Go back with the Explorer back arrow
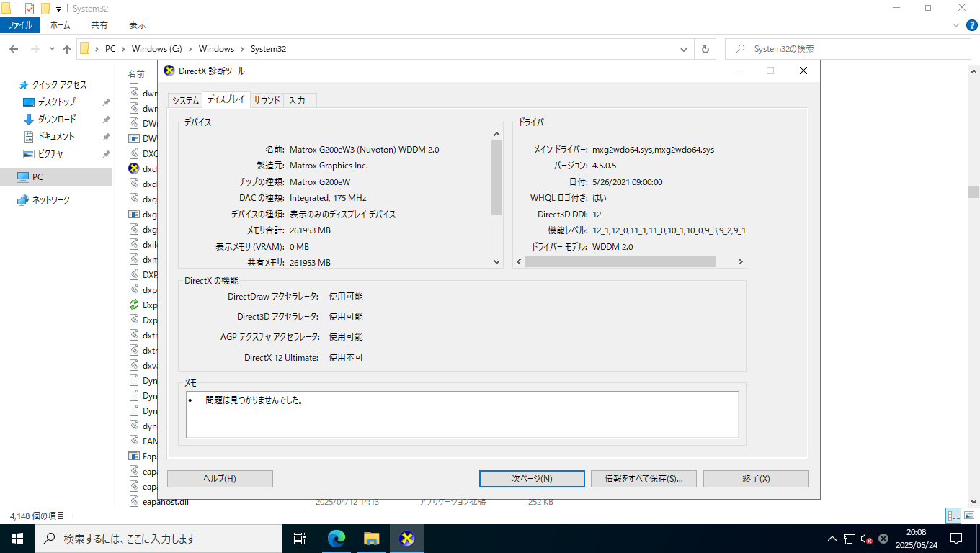The width and height of the screenshot is (980, 553). coord(14,49)
